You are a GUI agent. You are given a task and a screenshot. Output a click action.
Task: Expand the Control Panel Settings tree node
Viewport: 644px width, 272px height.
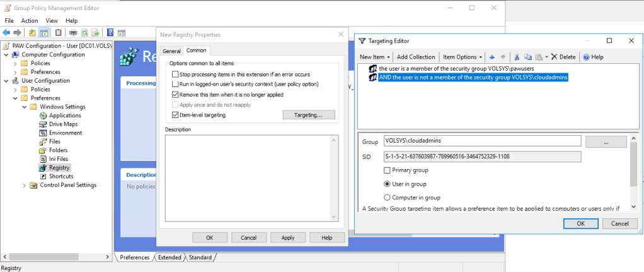click(25, 186)
